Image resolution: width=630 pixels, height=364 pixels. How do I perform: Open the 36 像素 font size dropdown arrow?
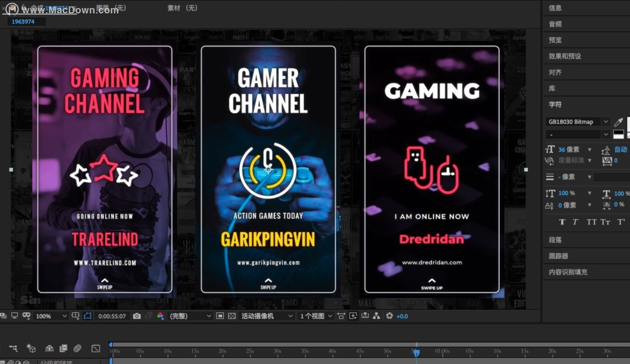[589, 150]
